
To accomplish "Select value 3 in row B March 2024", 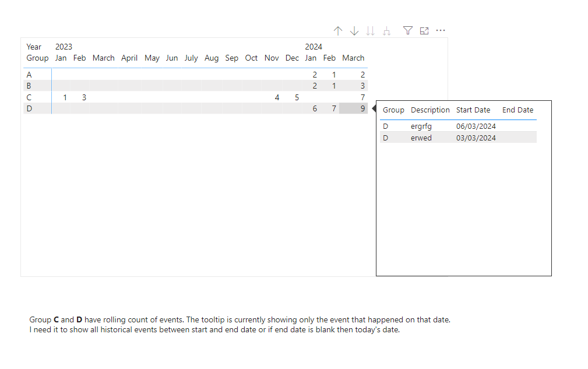I will pos(362,86).
